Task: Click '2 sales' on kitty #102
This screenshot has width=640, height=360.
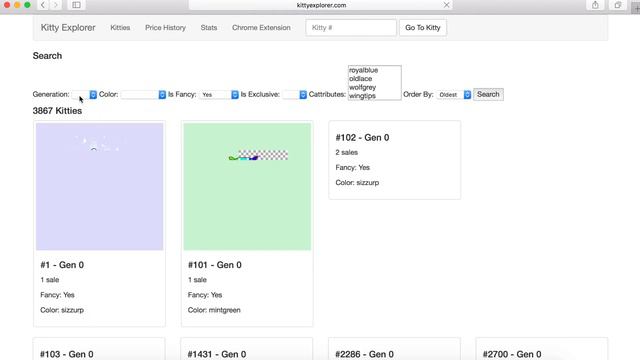Action: (x=347, y=152)
